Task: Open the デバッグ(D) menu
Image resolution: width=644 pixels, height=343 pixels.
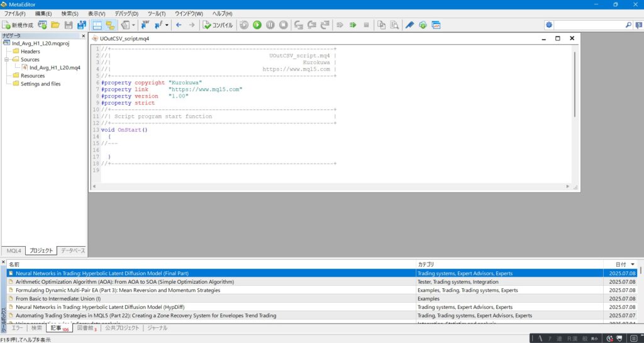Action: point(126,14)
